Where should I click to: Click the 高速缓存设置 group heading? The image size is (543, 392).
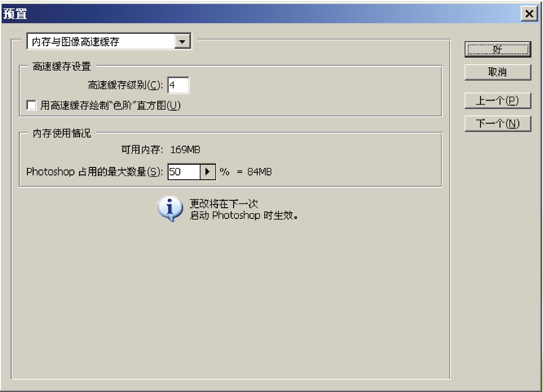tap(62, 66)
